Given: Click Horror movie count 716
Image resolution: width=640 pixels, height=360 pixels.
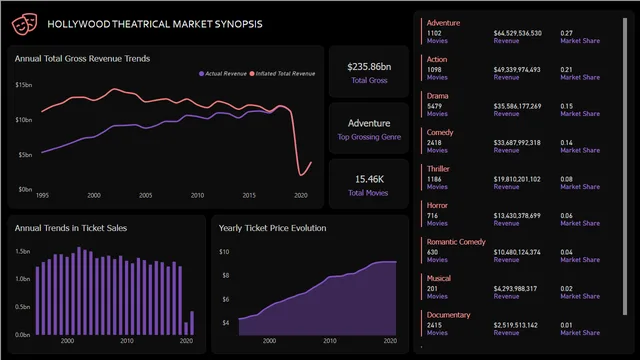Looking at the screenshot, I should coord(432,216).
